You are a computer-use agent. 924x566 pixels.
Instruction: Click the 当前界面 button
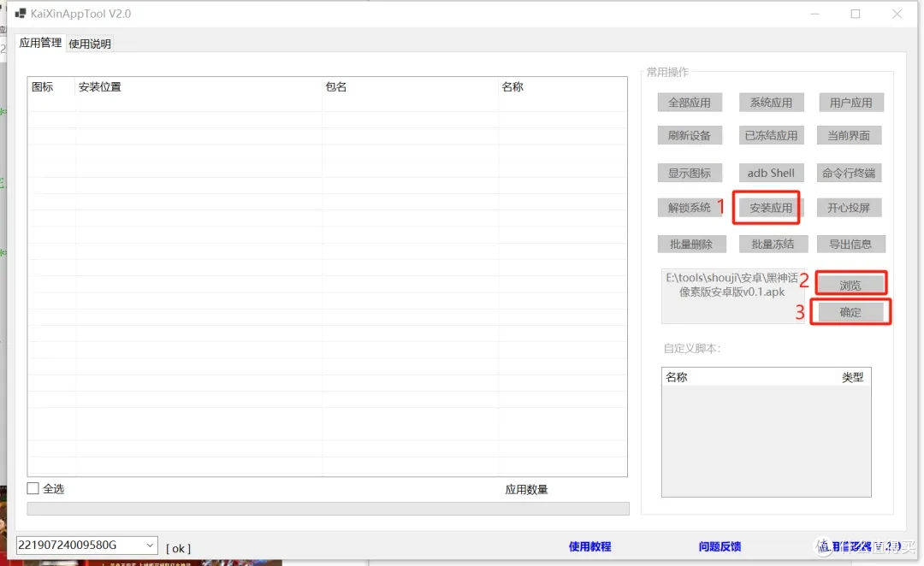(849, 135)
